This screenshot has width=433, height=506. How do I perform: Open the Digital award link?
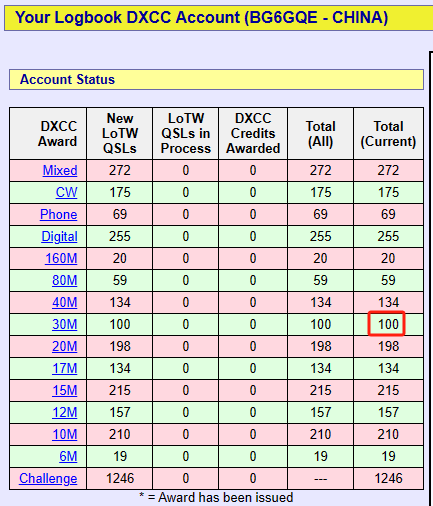(59, 236)
